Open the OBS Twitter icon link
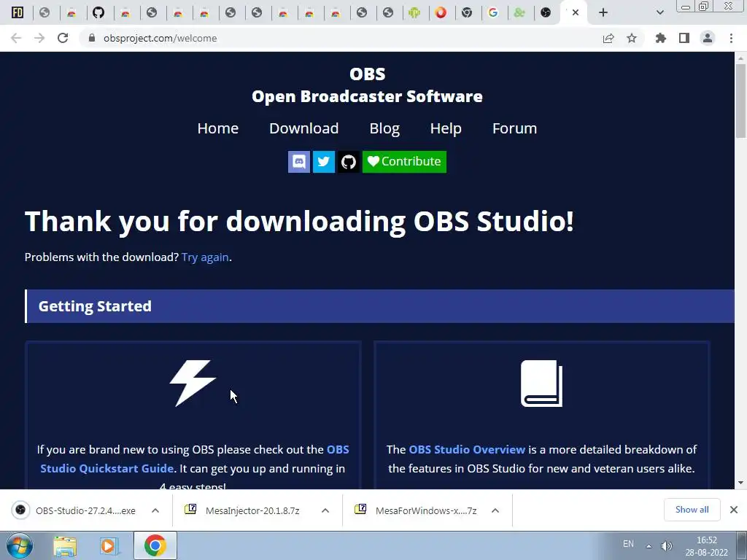747x560 pixels. click(x=323, y=162)
